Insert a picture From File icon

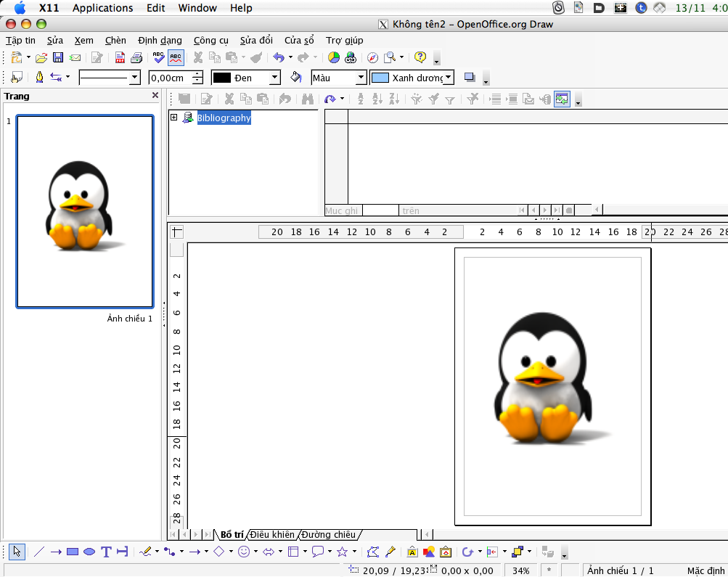429,552
